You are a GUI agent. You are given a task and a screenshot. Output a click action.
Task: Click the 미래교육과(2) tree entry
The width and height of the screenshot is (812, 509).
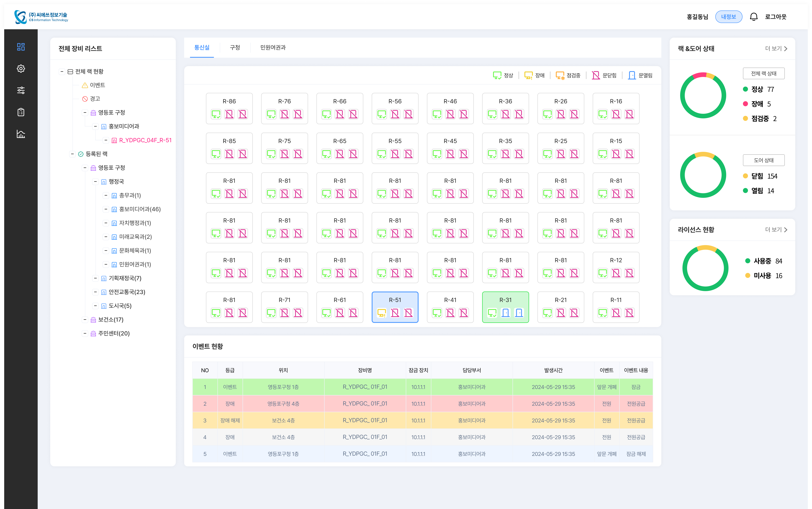(x=135, y=237)
